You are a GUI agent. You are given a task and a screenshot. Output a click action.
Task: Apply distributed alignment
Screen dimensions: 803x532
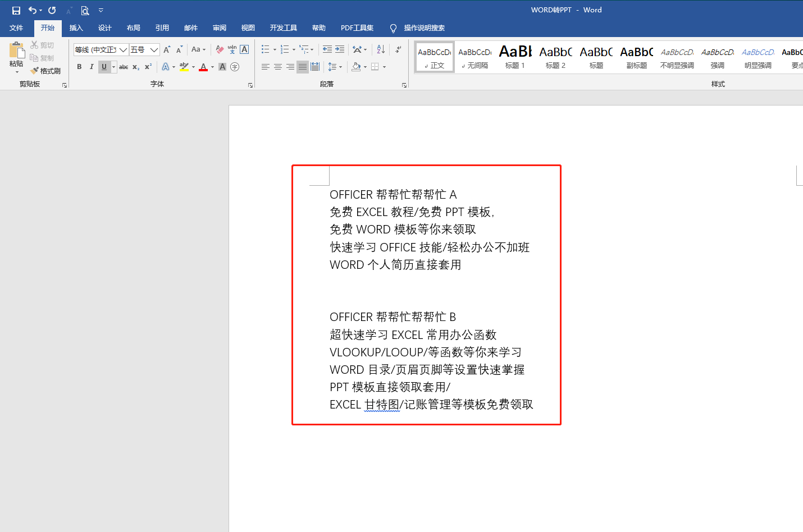pyautogui.click(x=315, y=67)
